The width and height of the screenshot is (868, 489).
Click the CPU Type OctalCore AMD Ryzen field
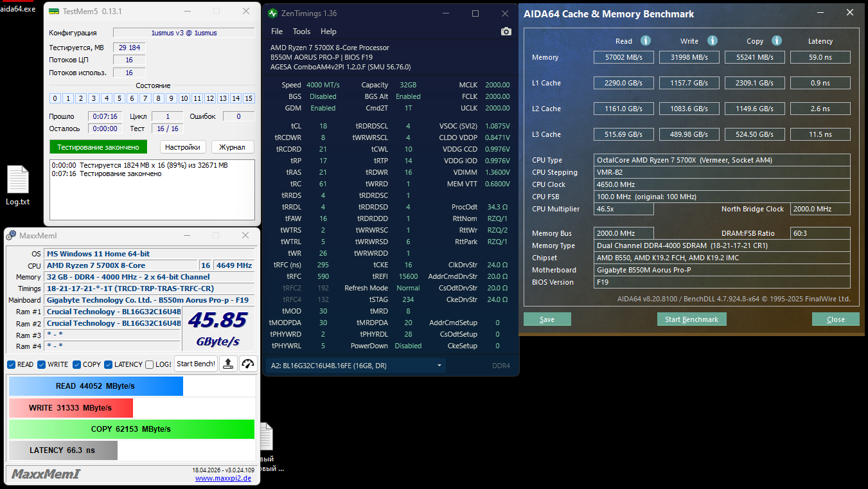point(722,160)
